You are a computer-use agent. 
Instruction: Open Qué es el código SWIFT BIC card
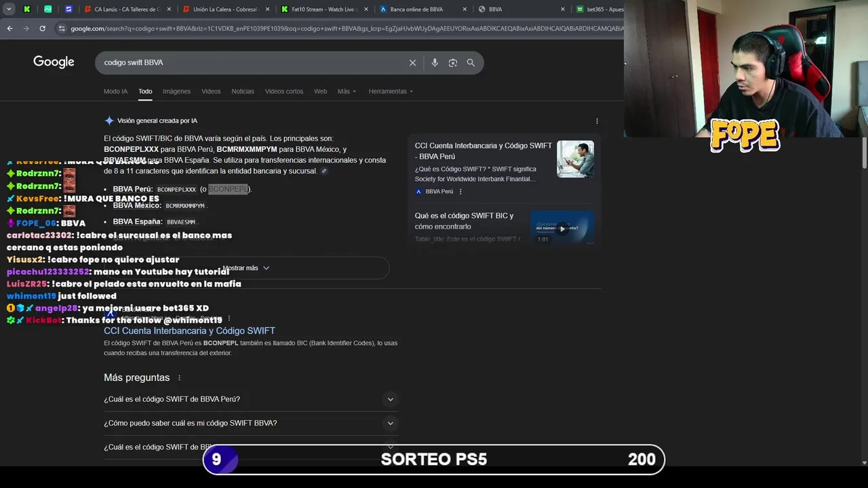point(464,221)
